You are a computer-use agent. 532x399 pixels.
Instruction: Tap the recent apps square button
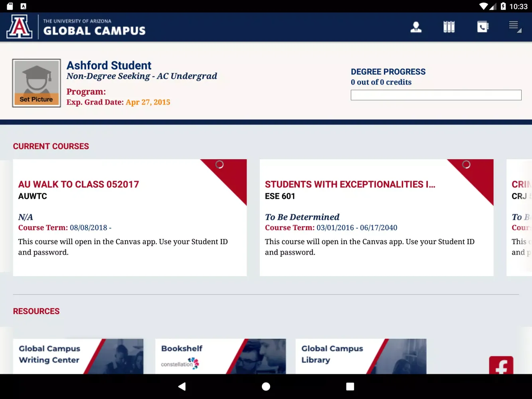(350, 386)
